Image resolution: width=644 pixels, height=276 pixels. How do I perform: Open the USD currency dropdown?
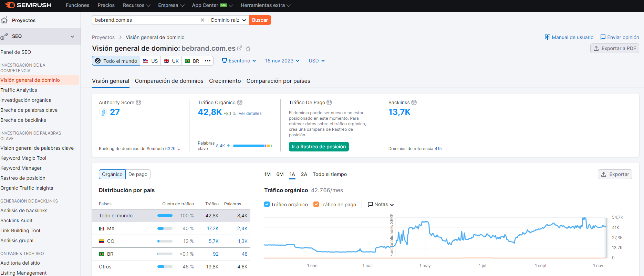coord(316,61)
